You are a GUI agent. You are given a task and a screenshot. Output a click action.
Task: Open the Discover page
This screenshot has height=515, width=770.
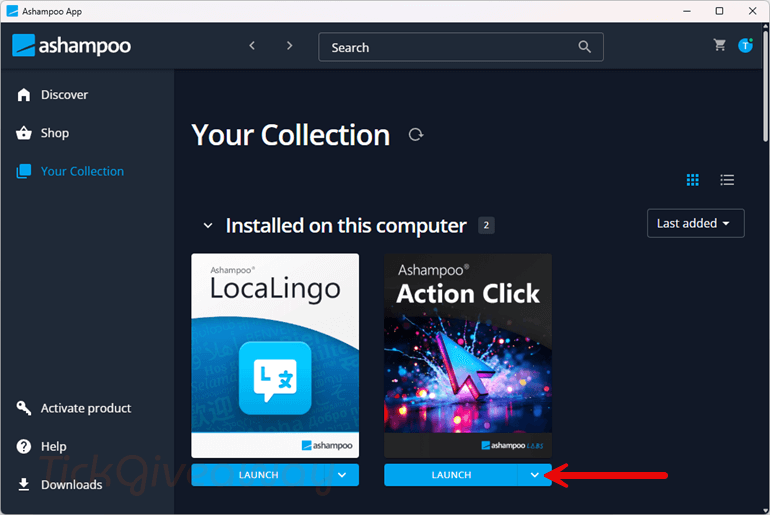point(53,95)
